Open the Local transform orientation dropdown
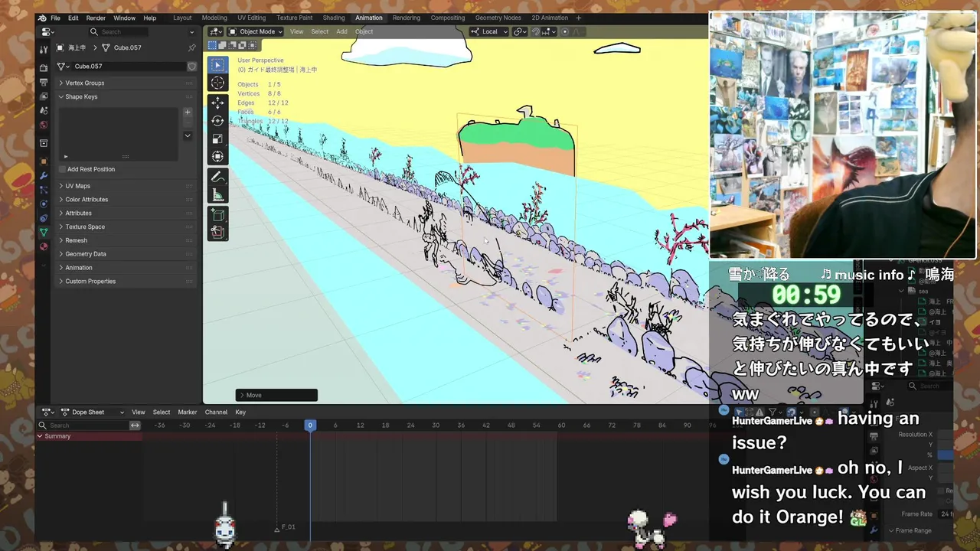The image size is (980, 551). click(488, 31)
